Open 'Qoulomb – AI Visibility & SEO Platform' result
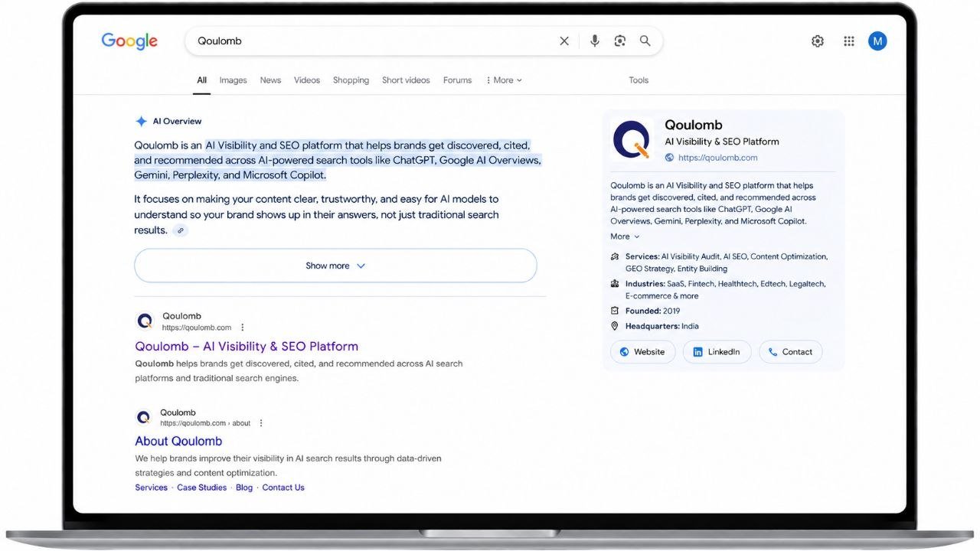Screen dimensions: 980x551 pos(247,347)
